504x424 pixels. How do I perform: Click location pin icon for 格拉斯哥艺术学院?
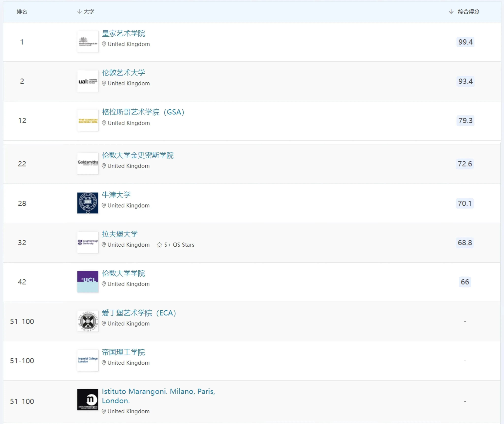point(104,123)
